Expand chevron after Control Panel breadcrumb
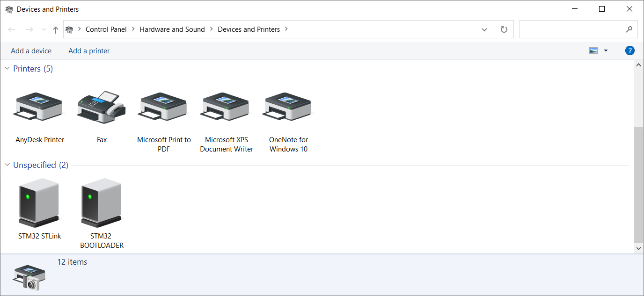 [133, 29]
